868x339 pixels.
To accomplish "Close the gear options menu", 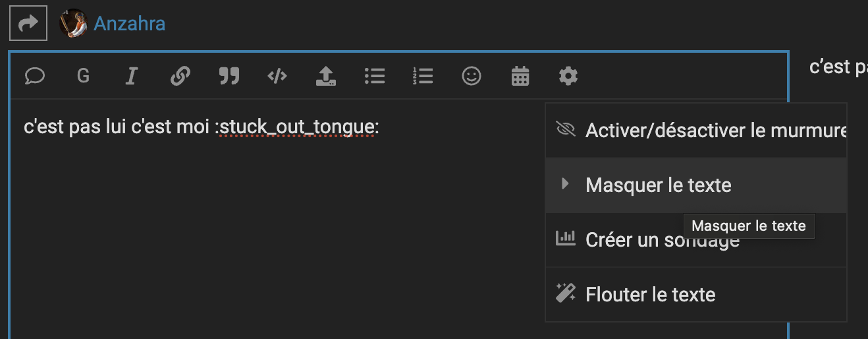I will pos(568,77).
